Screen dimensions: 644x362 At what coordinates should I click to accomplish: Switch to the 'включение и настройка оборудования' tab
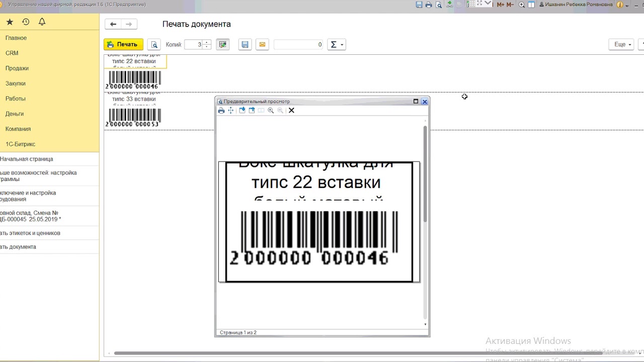[49, 196]
